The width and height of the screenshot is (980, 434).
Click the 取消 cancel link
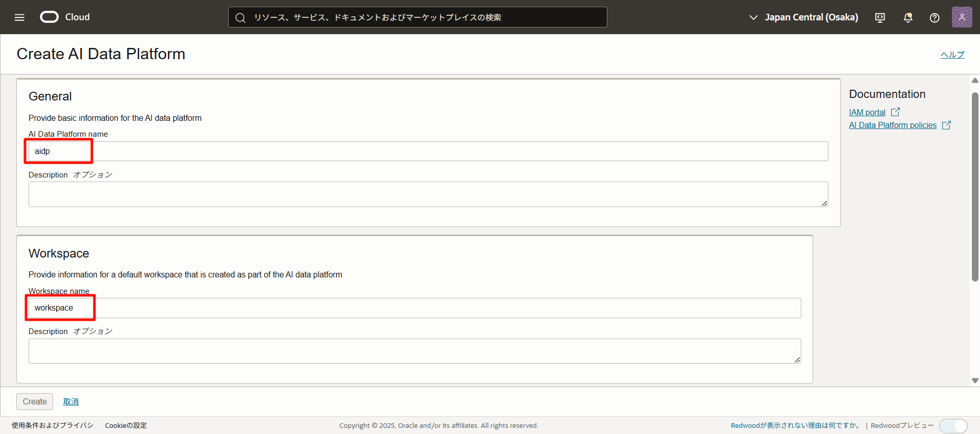pos(71,402)
